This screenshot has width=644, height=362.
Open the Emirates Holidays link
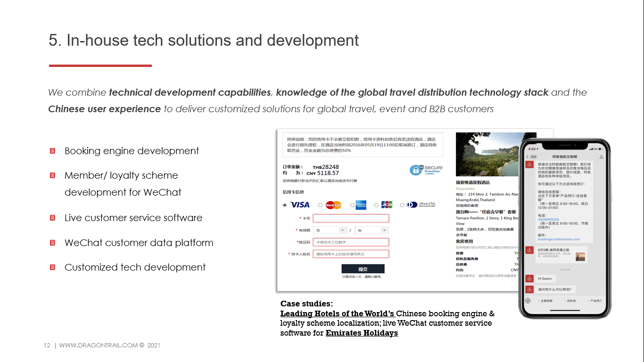coord(362,333)
